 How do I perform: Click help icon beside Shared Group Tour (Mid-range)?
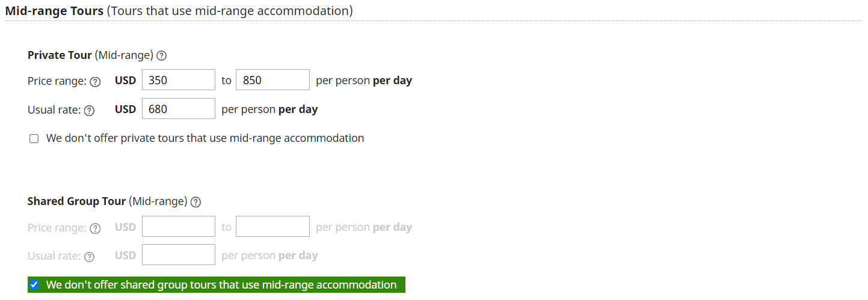[x=195, y=202]
